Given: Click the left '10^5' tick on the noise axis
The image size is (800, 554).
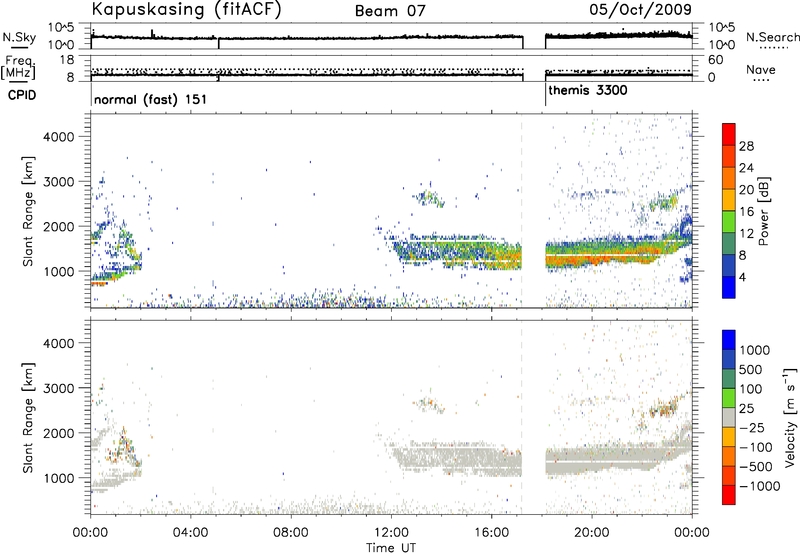Looking at the screenshot, I should (x=61, y=28).
